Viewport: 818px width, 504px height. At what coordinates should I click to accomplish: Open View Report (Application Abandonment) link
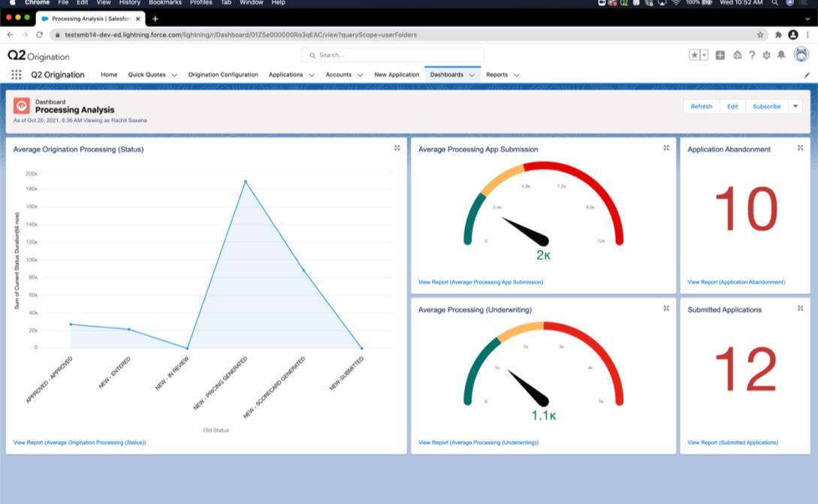(x=735, y=282)
